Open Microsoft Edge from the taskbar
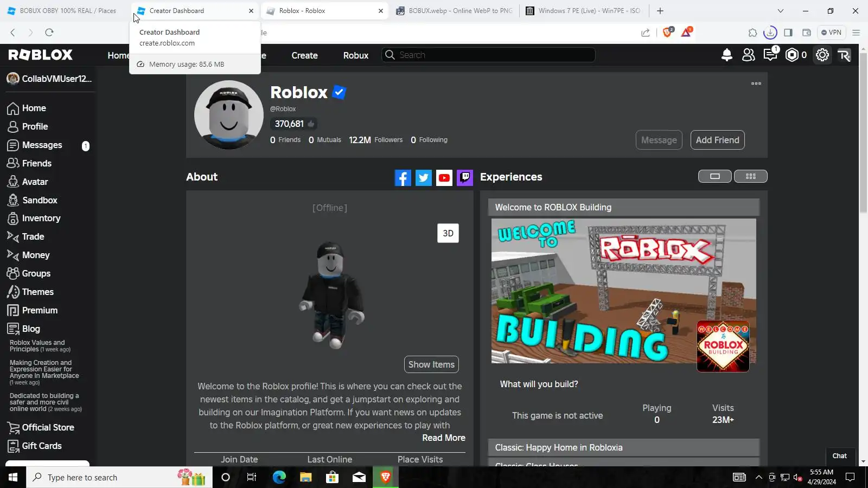Image resolution: width=868 pixels, height=488 pixels. pyautogui.click(x=279, y=477)
